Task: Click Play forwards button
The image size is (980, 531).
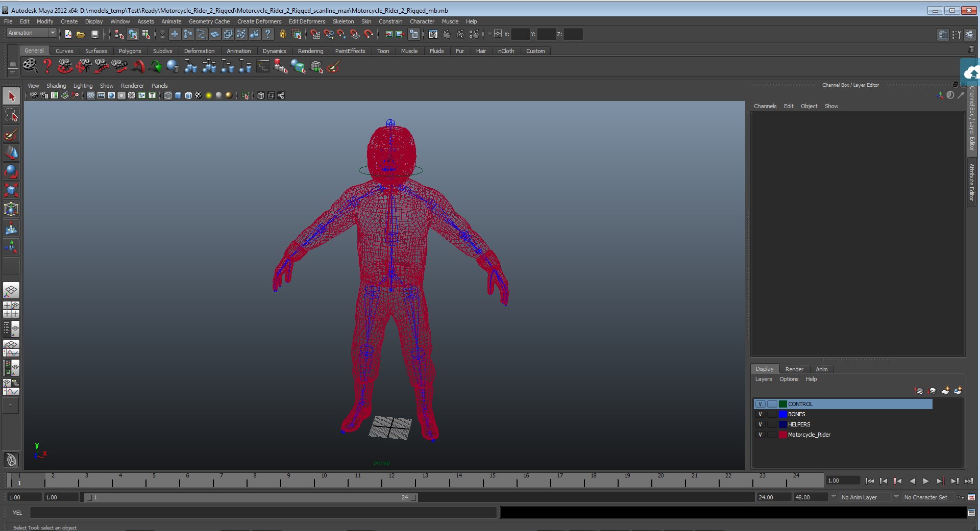Action: [x=926, y=481]
